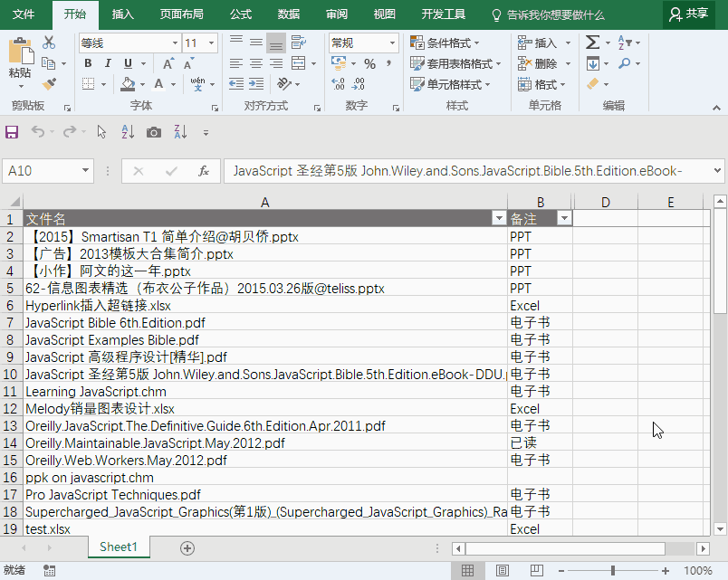Click Sort and Filter icon in ribbon
This screenshot has height=580, width=728.
tap(625, 43)
